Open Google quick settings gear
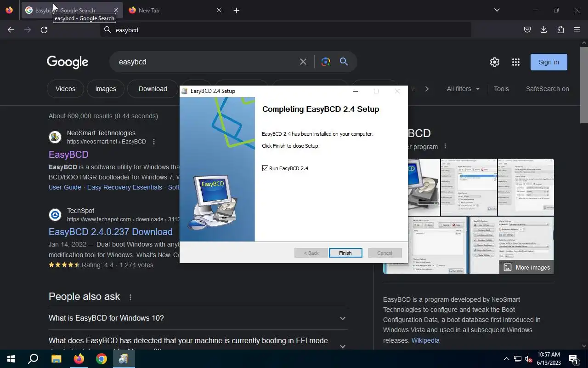 pyautogui.click(x=495, y=62)
